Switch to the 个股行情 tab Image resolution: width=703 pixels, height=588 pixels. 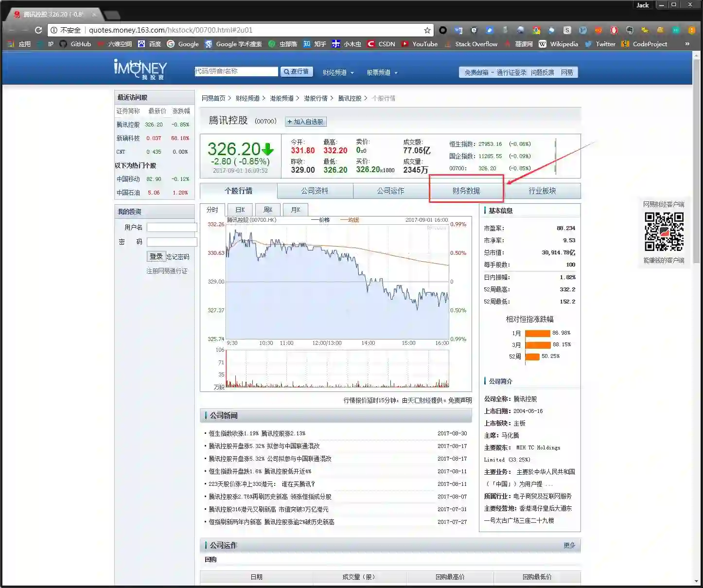point(238,191)
